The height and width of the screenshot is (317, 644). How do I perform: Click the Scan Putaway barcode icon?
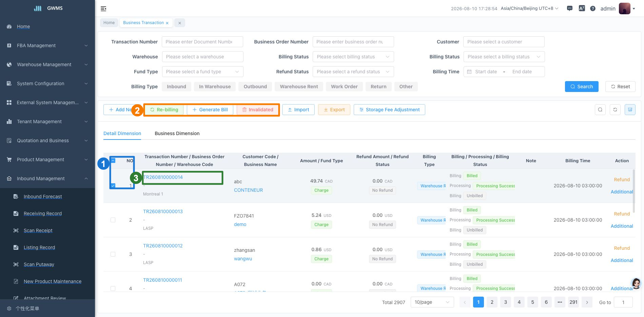click(x=16, y=264)
